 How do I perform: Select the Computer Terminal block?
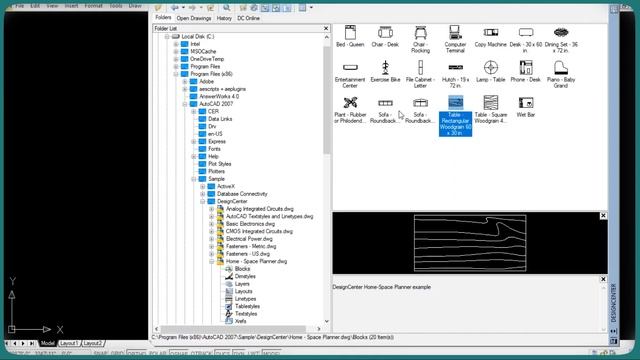(x=455, y=39)
